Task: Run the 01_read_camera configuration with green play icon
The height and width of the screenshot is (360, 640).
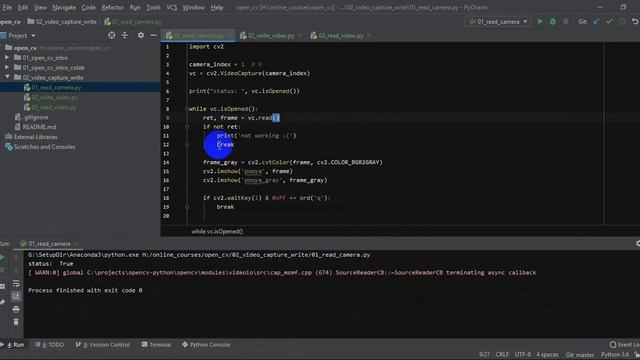Action: 540,21
